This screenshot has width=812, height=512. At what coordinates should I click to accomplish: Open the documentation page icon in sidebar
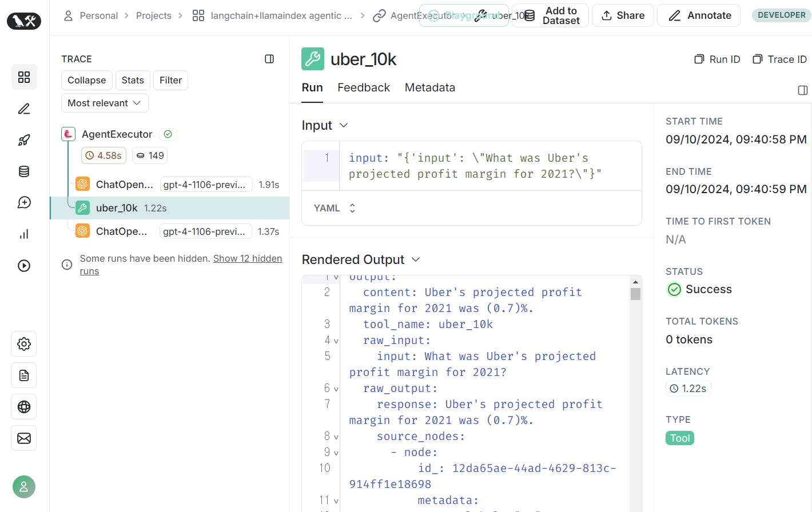click(x=24, y=375)
